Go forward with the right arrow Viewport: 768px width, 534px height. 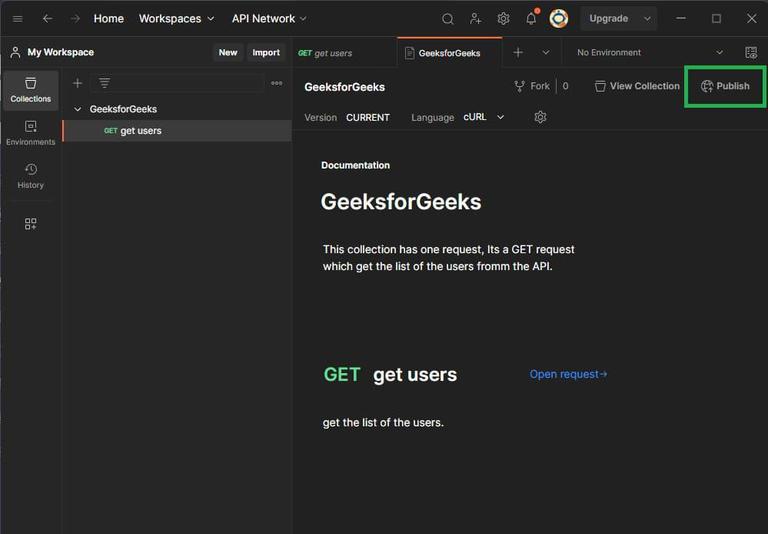pyautogui.click(x=75, y=19)
